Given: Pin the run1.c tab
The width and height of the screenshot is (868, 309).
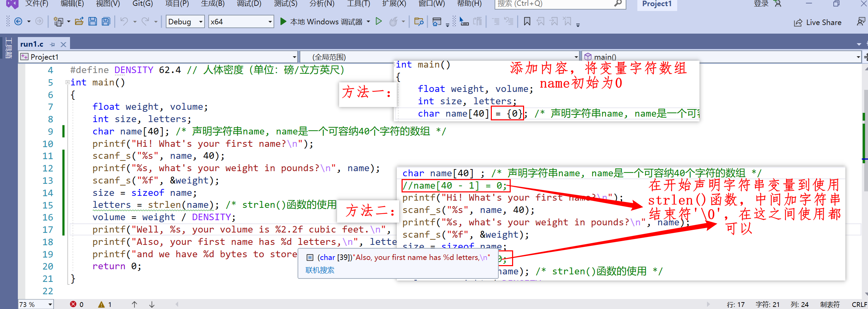Looking at the screenshot, I should click(x=52, y=44).
